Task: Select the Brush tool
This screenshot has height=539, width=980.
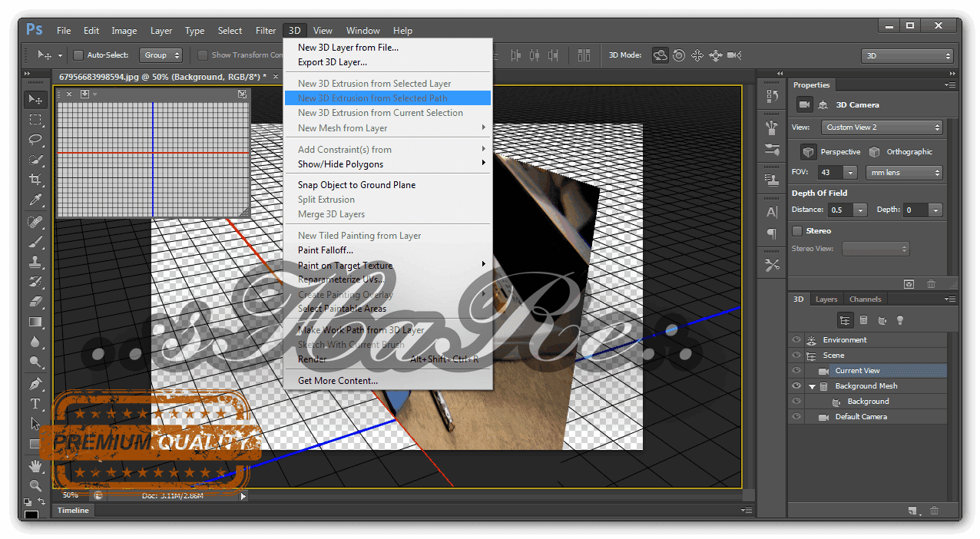Action: coord(35,242)
